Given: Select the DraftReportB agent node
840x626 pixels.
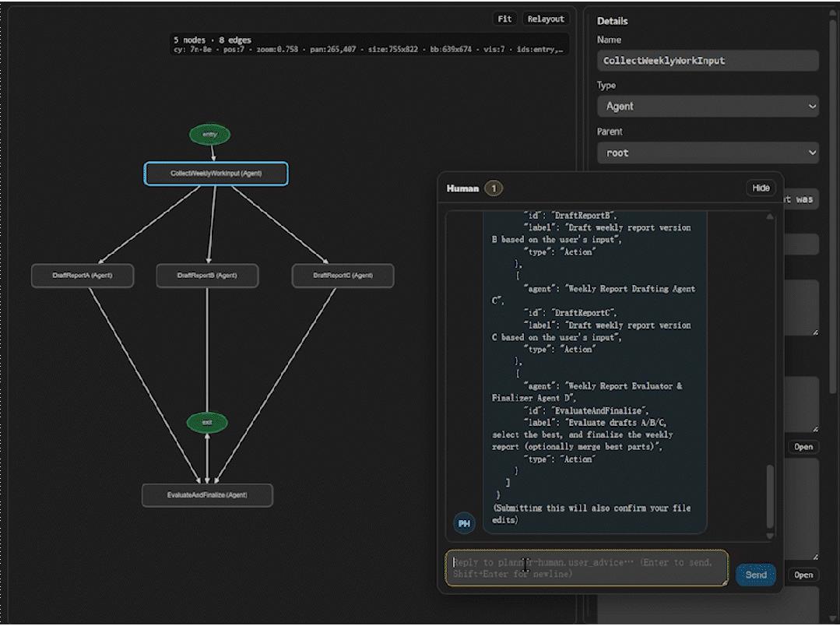Looking at the screenshot, I should (x=207, y=276).
